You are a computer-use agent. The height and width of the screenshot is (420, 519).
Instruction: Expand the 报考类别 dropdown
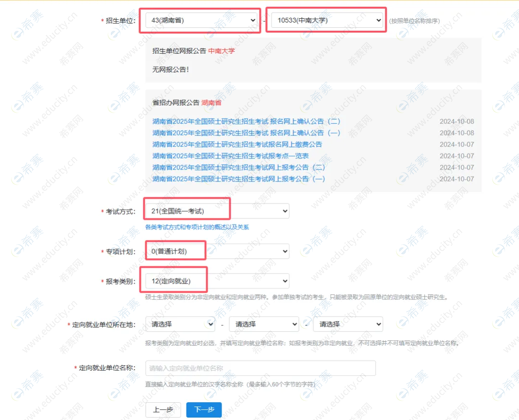(x=217, y=281)
